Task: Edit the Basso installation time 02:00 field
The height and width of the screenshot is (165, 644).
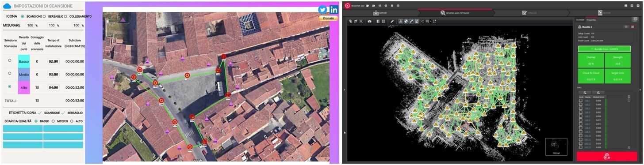Action: [54, 61]
